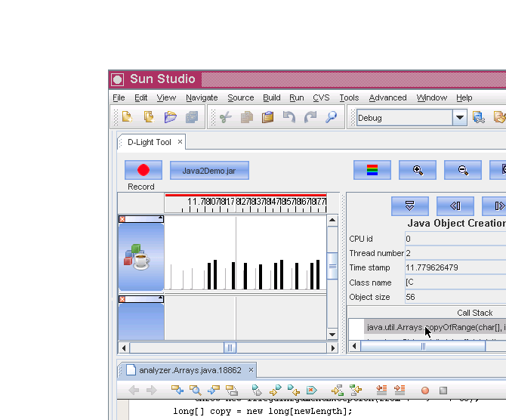Click the Open Project folder icon

point(171,117)
